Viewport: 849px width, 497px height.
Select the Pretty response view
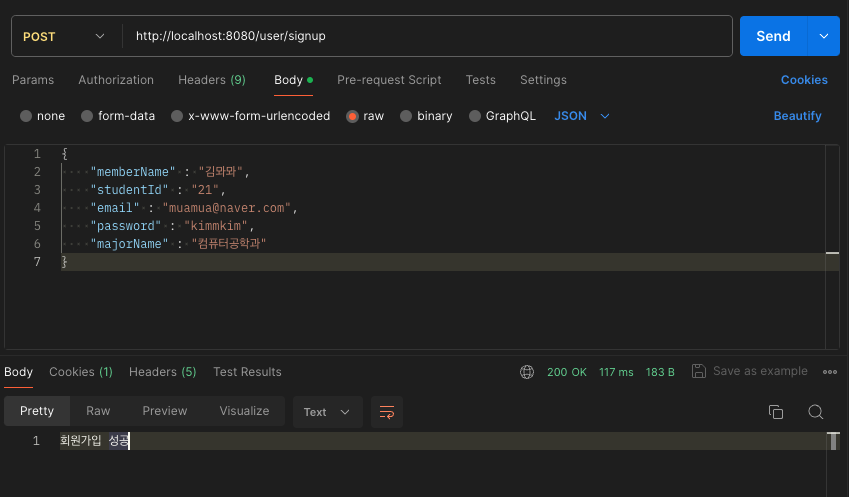click(37, 411)
